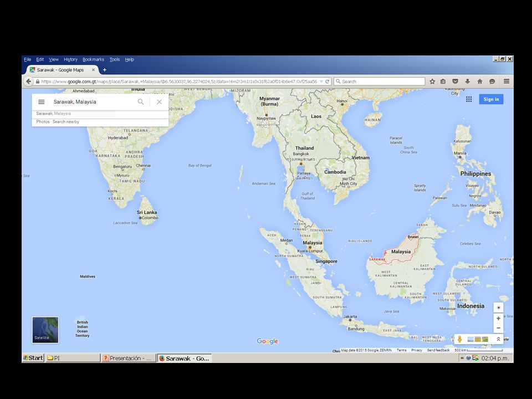Click the Cambodia label on the map

tap(335, 172)
